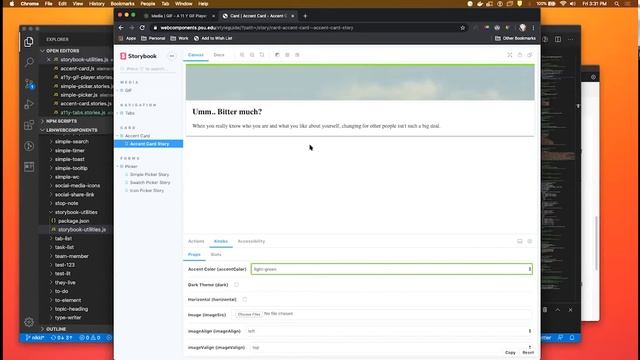This screenshot has width=640, height=360.
Task: Open the Other Bookmarks folder
Action: click(x=515, y=38)
